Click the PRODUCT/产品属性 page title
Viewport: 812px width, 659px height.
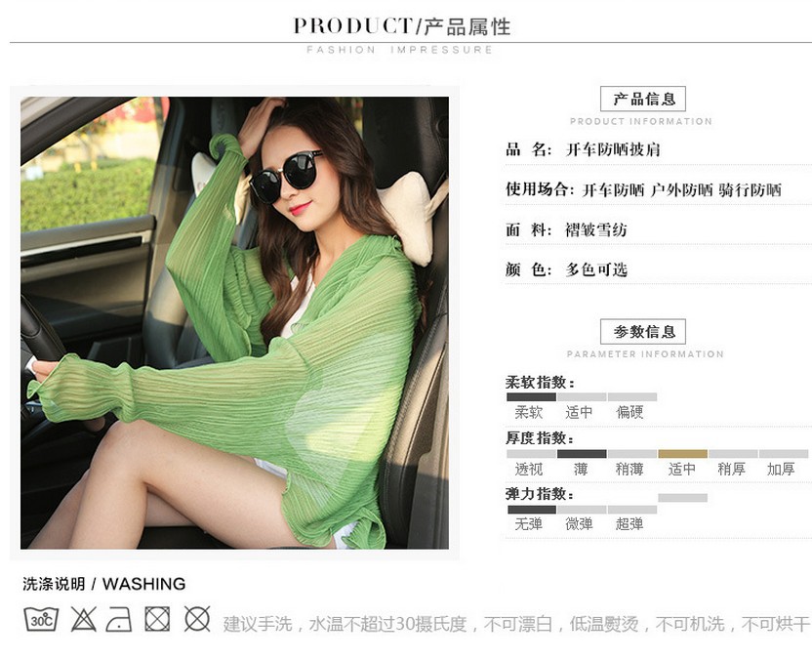(402, 26)
